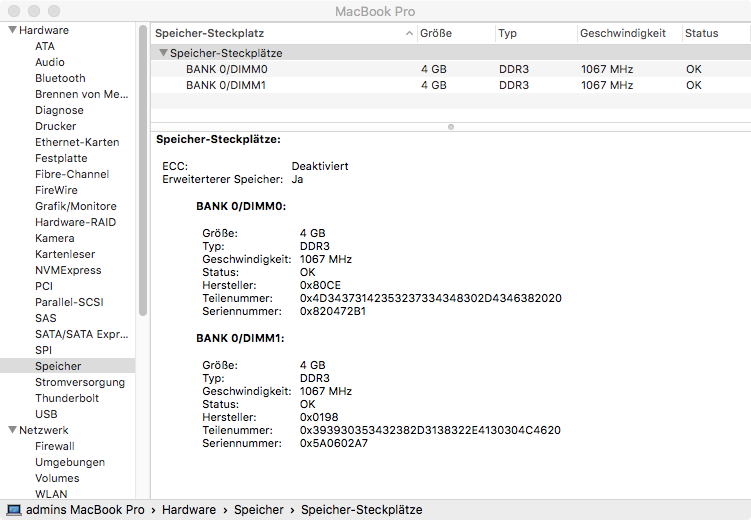Viewport: 751px width, 520px height.
Task: Select Volumes under Netzwerk
Action: [x=57, y=478]
